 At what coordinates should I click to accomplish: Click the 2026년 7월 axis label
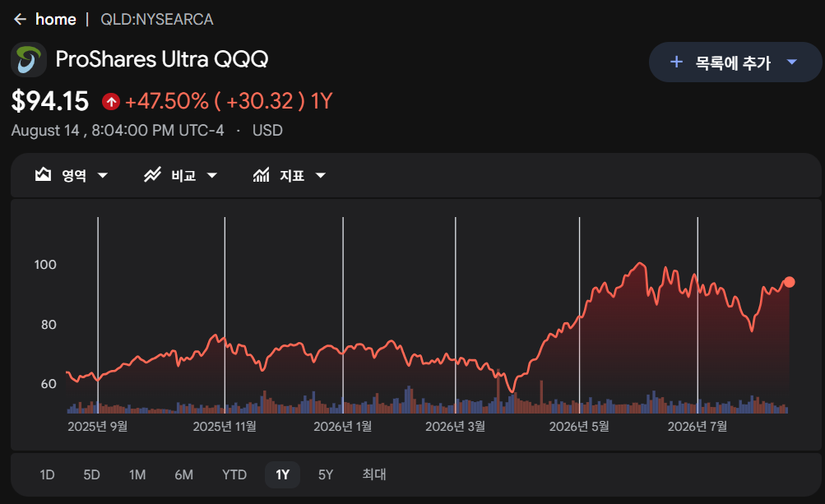click(x=698, y=427)
